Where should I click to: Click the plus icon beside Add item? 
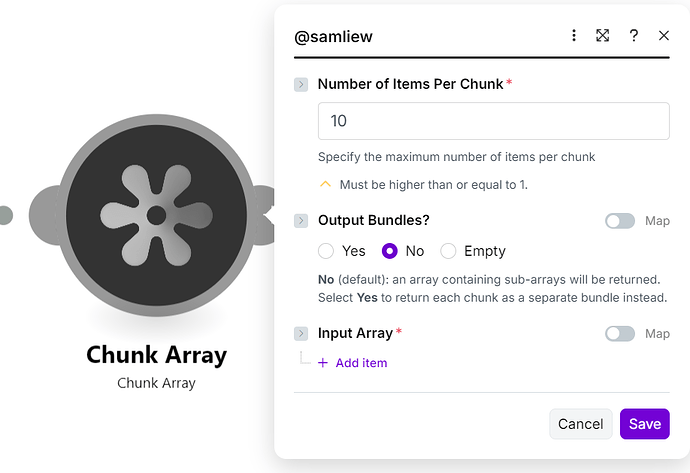pyautogui.click(x=323, y=363)
